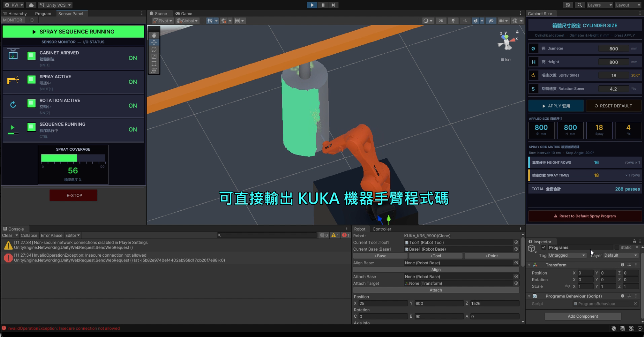Toggle 2D view mode in Scene
644x337 pixels.
441,21
